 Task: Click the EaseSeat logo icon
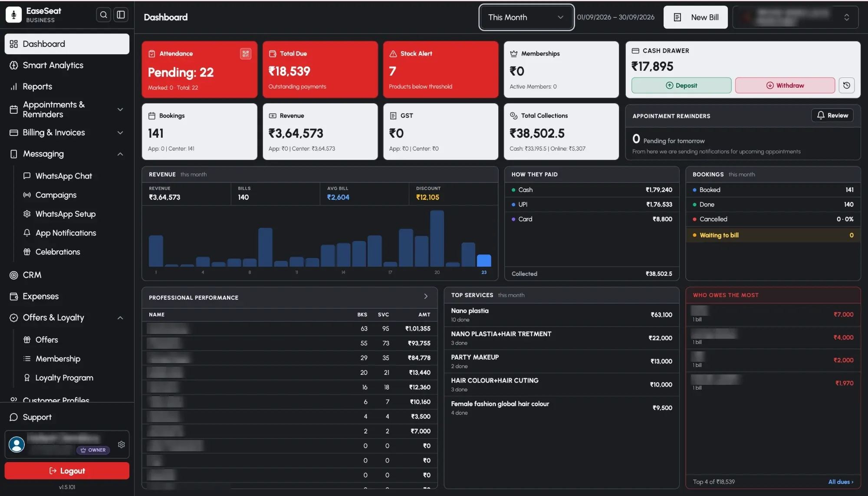[x=13, y=15]
